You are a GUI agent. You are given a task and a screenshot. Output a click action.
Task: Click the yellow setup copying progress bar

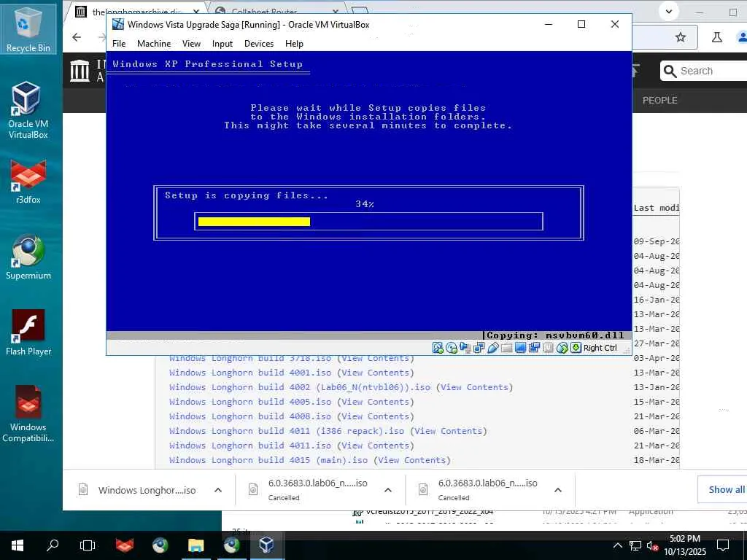tap(254, 222)
